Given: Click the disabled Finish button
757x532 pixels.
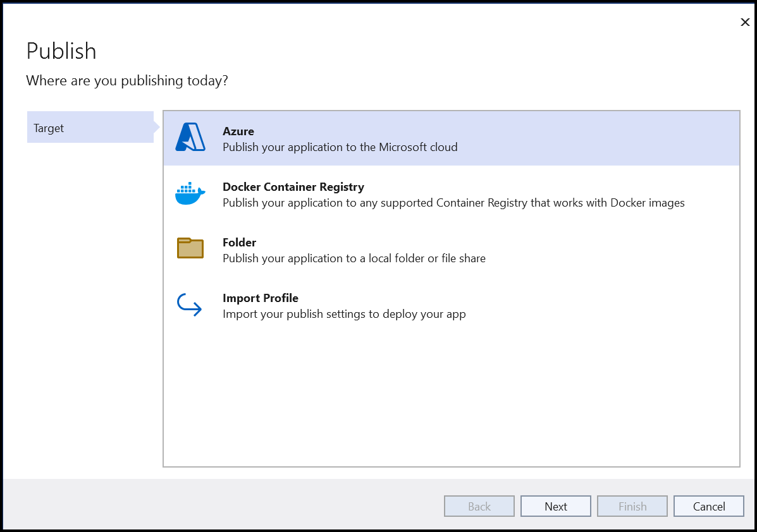Looking at the screenshot, I should pyautogui.click(x=632, y=506).
